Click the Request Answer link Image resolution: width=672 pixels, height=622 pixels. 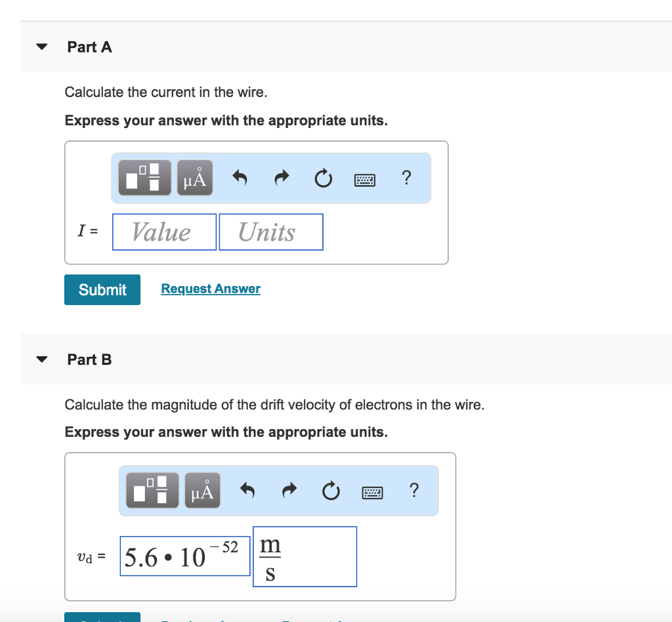(211, 289)
